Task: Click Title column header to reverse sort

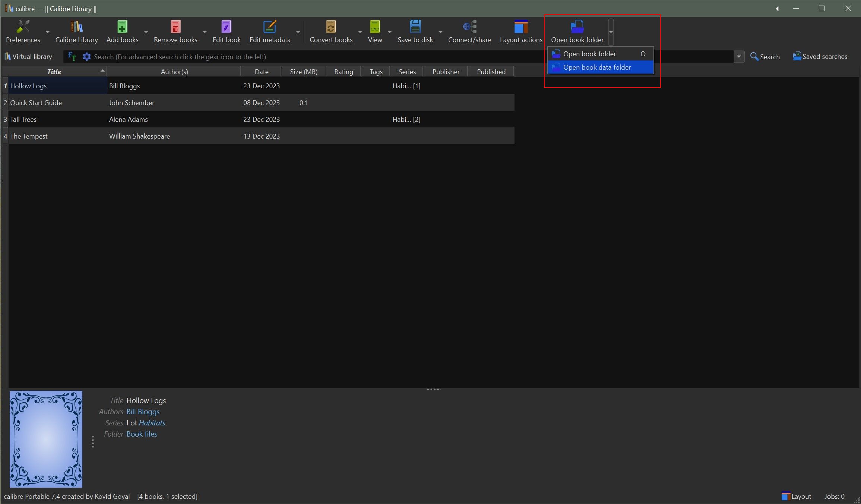Action: pyautogui.click(x=54, y=72)
